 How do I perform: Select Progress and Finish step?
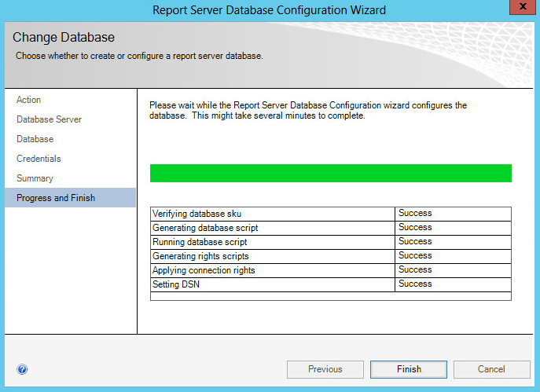[x=70, y=197]
